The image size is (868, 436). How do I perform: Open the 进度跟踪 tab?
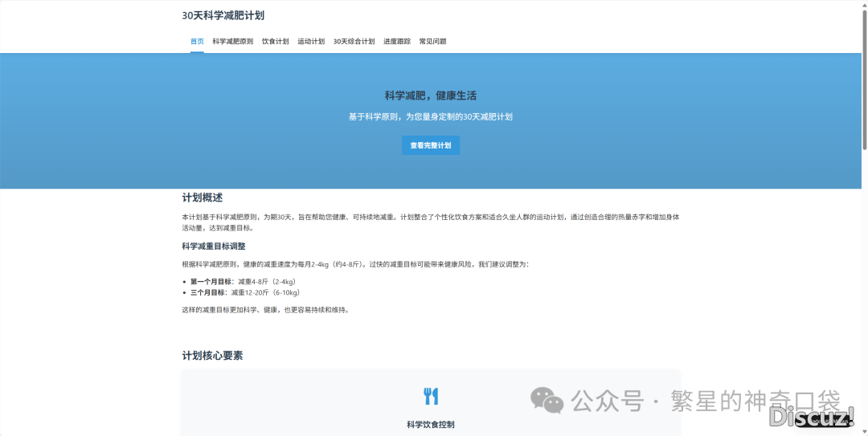397,42
